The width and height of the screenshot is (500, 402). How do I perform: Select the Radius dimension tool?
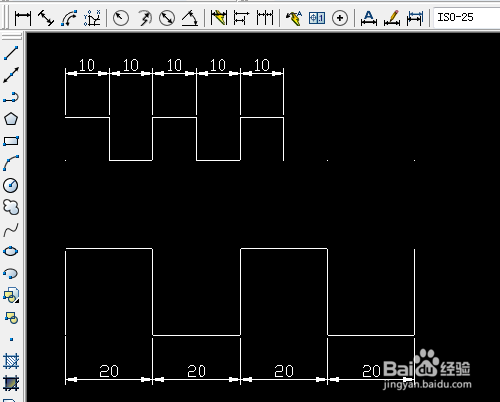(121, 18)
